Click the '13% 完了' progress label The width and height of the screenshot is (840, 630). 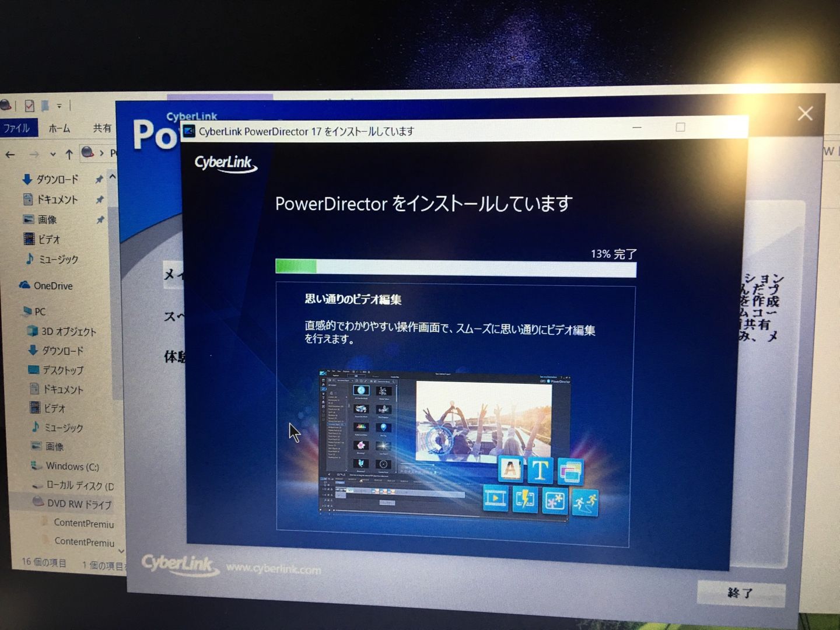[x=614, y=254]
